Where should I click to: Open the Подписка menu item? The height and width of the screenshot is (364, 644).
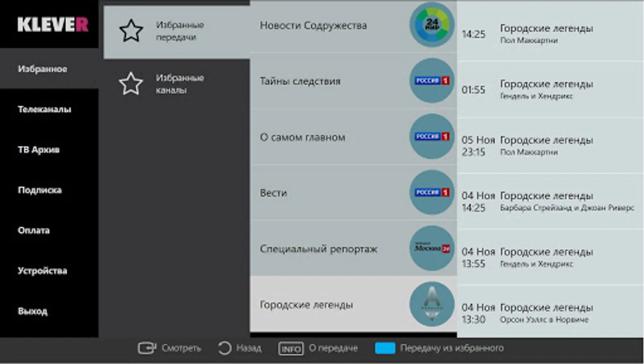pos(49,190)
